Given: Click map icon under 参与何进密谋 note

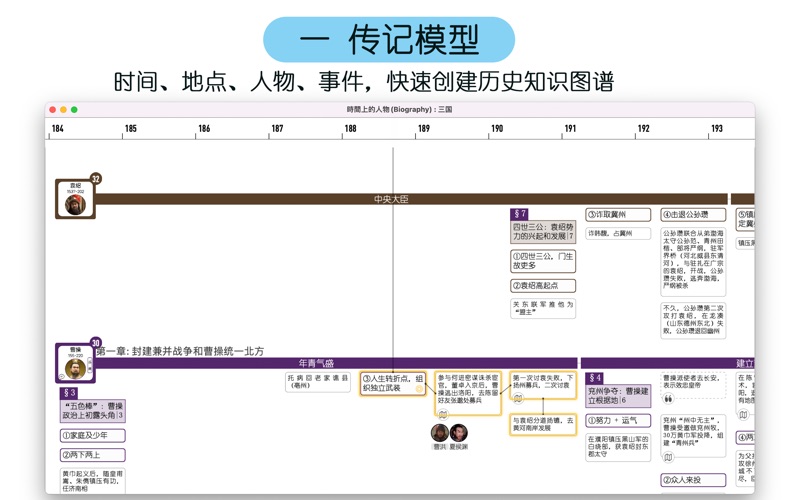Looking at the screenshot, I should [x=442, y=415].
